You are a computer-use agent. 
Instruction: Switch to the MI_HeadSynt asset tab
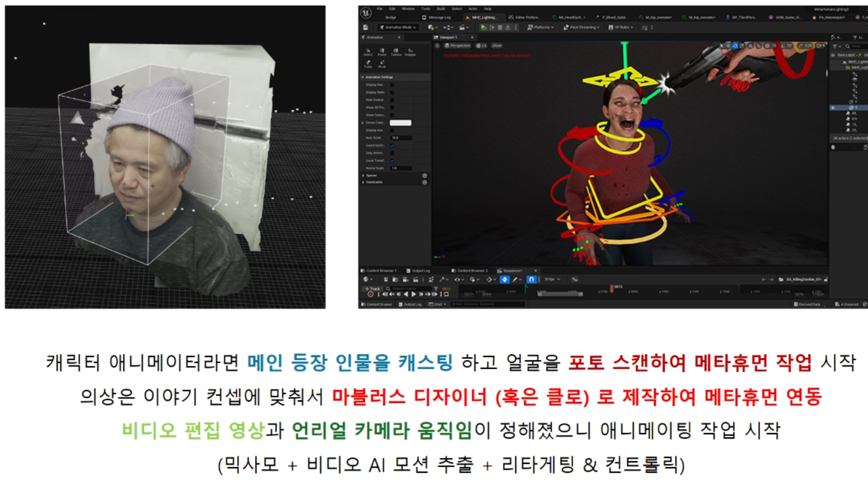coord(569,17)
